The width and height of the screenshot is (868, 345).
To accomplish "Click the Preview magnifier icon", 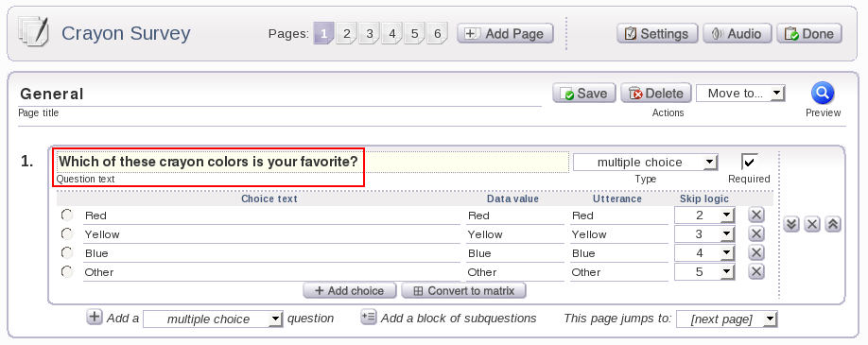I will point(823,93).
